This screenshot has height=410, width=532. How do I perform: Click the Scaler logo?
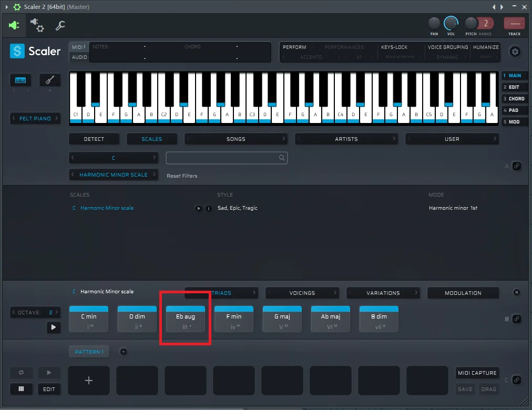tap(35, 51)
